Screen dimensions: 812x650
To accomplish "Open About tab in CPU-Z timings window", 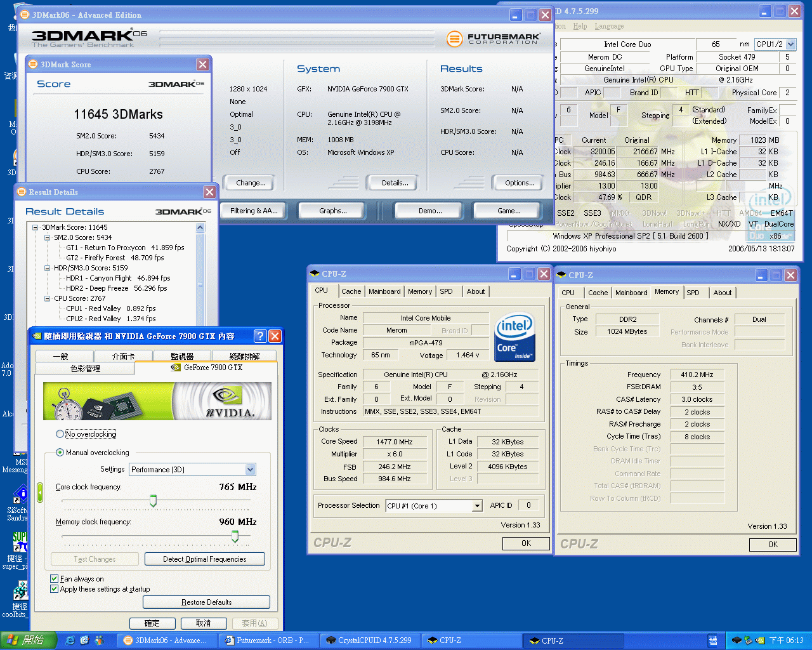I will click(x=723, y=293).
